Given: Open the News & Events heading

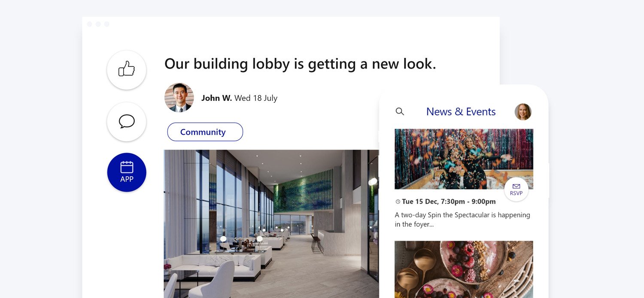Looking at the screenshot, I should (461, 111).
